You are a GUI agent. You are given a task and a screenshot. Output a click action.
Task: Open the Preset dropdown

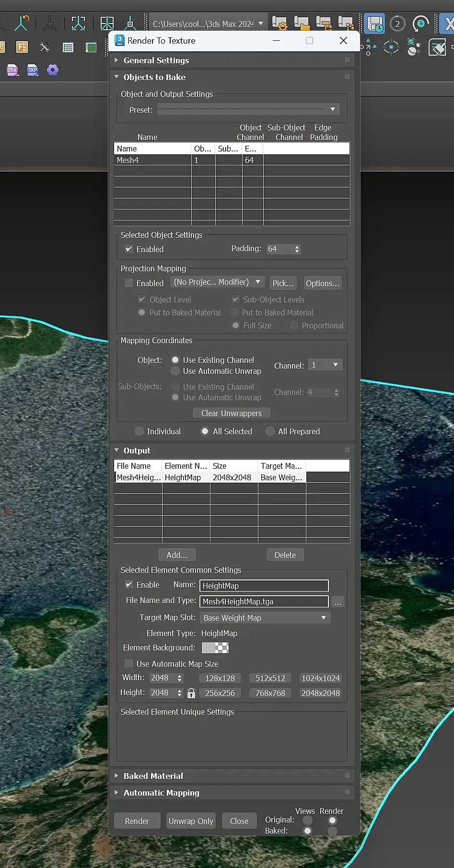point(248,109)
